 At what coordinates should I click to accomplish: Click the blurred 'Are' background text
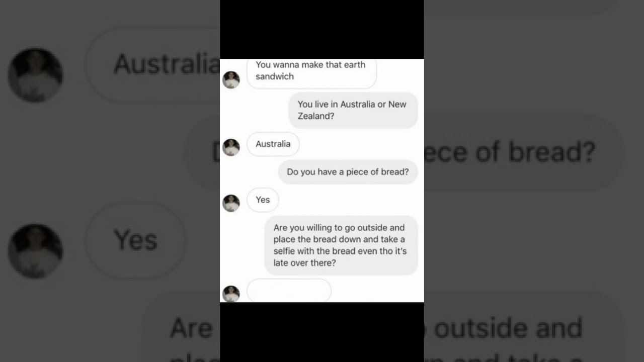[191, 329]
